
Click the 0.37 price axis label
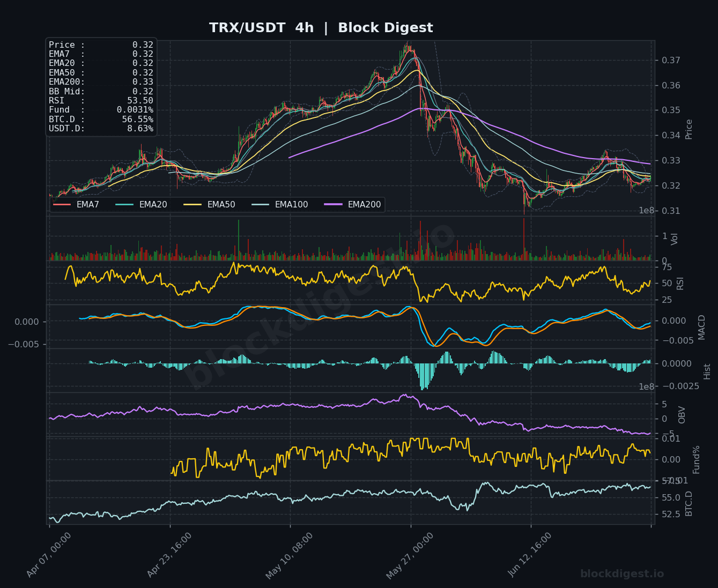tap(671, 60)
